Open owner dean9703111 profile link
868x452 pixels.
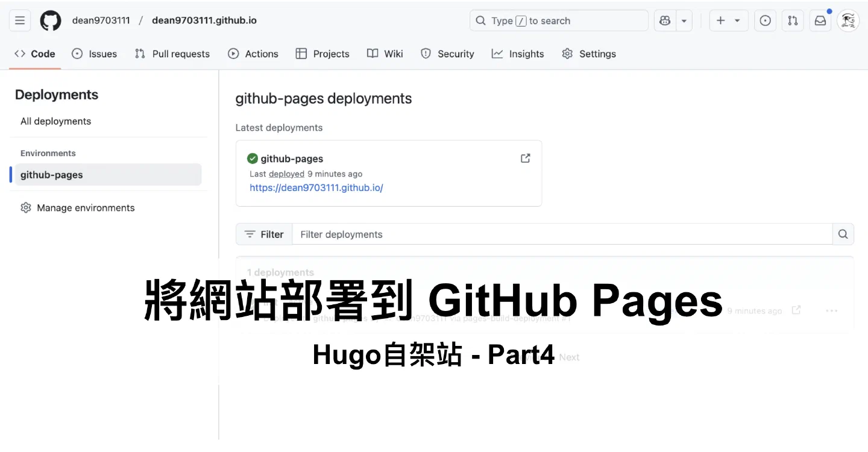(101, 20)
